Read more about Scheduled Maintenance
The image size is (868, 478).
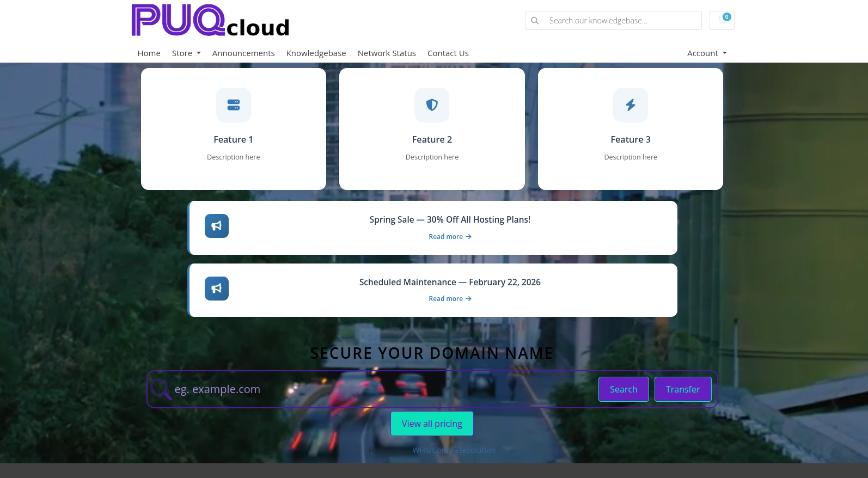tap(450, 299)
